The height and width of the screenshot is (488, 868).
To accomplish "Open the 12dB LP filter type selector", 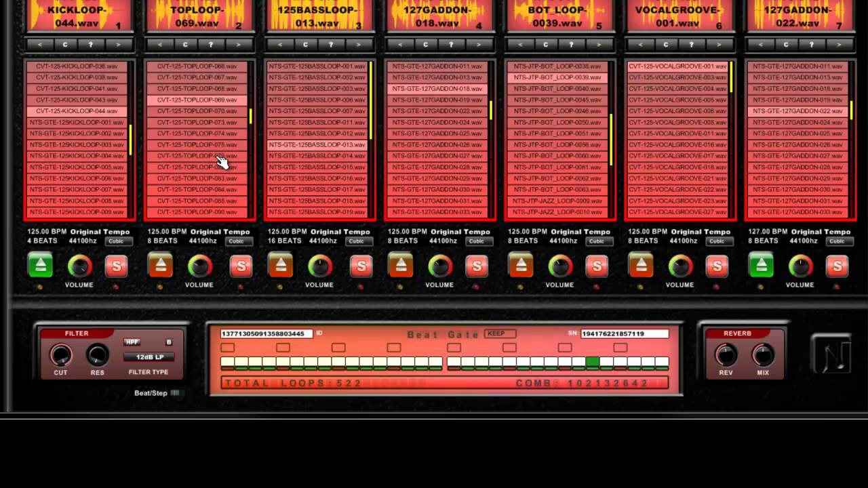I will (149, 357).
